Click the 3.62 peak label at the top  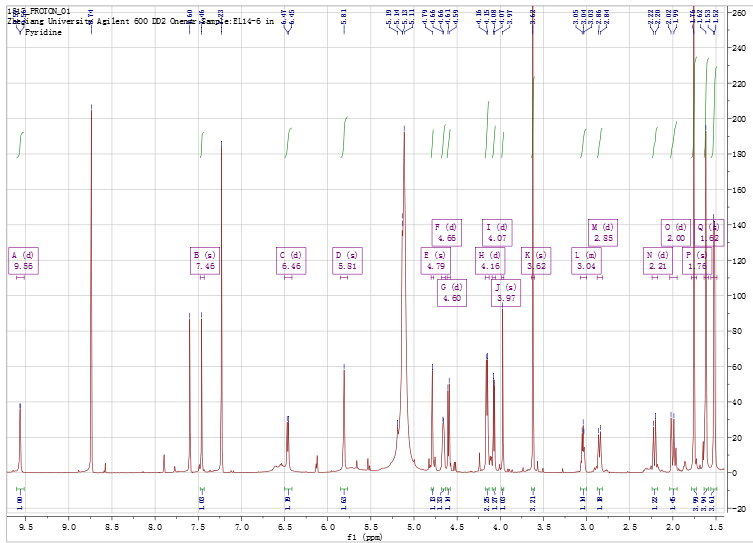coord(533,17)
